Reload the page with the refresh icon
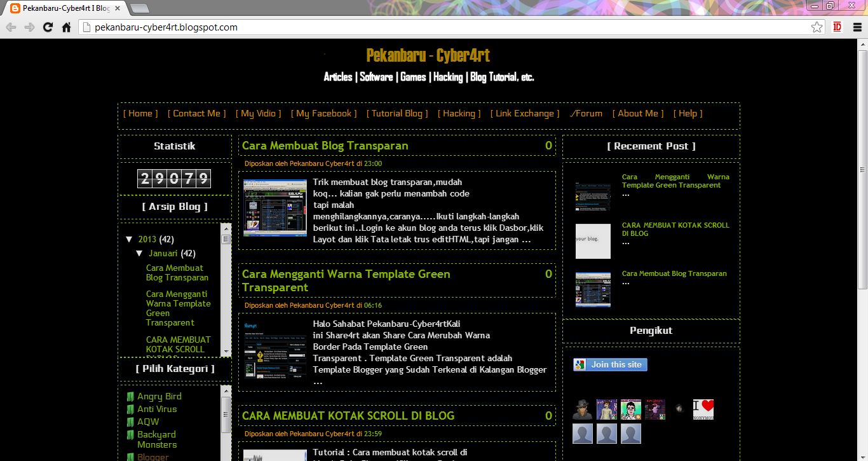The width and height of the screenshot is (868, 461). [x=48, y=27]
